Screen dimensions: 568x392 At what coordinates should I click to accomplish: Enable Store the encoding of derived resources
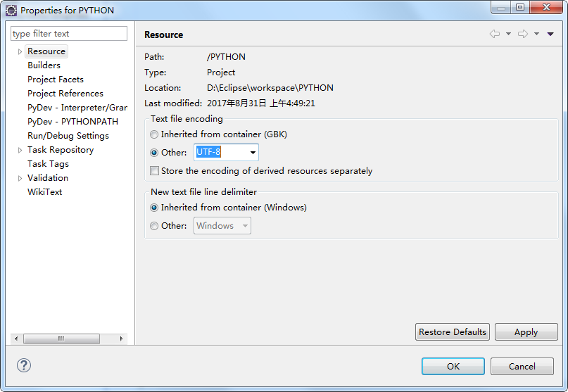pos(154,170)
